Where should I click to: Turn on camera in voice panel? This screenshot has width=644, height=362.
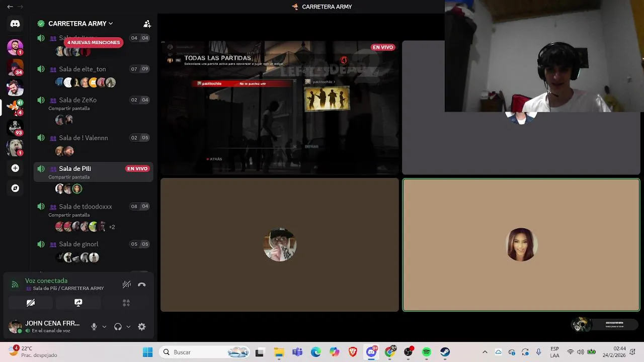tap(31, 303)
